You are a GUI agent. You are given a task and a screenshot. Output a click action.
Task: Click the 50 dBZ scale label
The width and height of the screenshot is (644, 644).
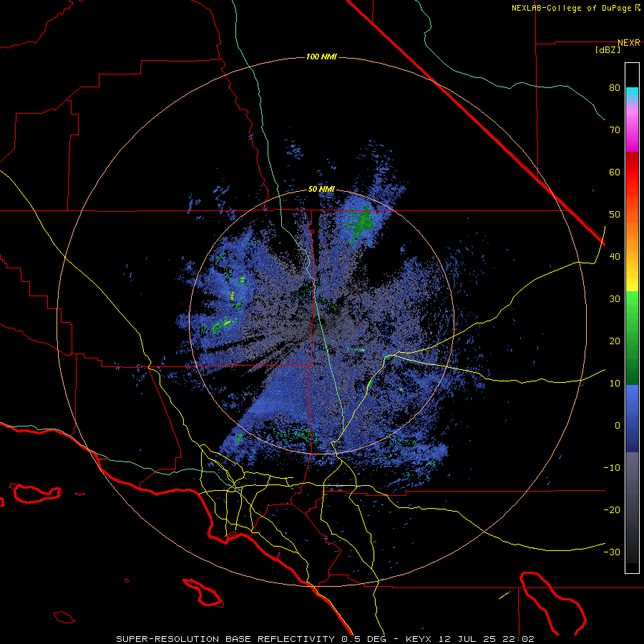tap(615, 215)
